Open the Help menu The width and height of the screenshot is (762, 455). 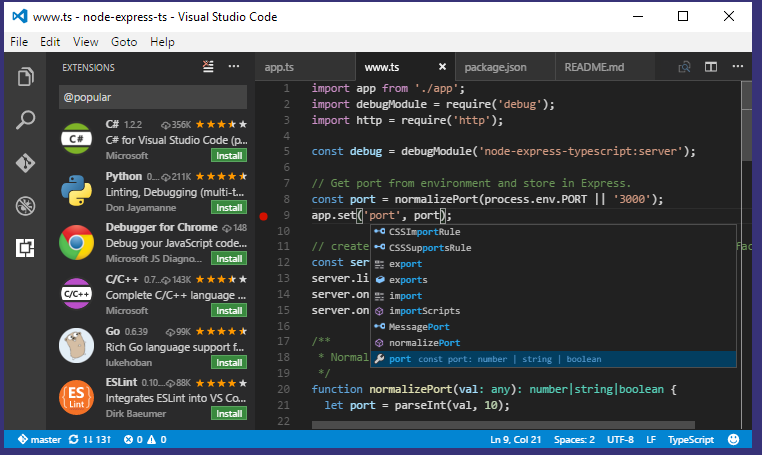(x=162, y=42)
